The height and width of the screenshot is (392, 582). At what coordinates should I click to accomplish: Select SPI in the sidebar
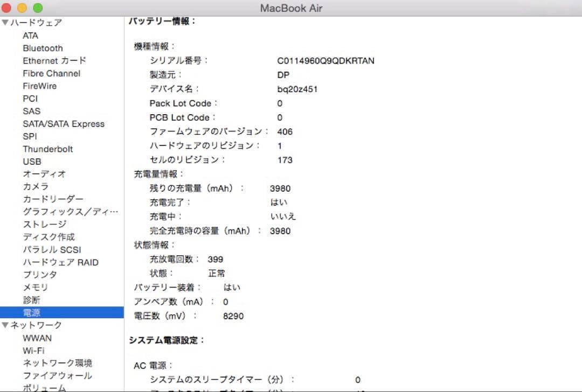coord(30,136)
